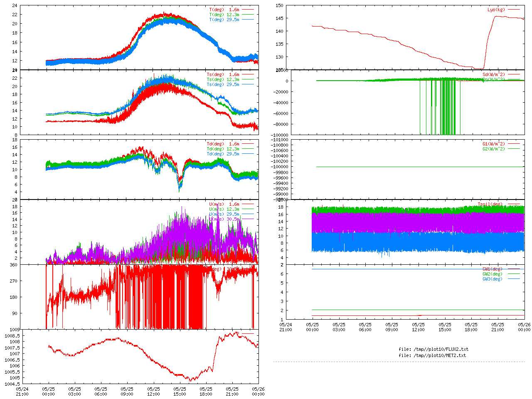Click the 135 tick on the Lys axis
This screenshot has height=399, width=532.
point(279,44)
